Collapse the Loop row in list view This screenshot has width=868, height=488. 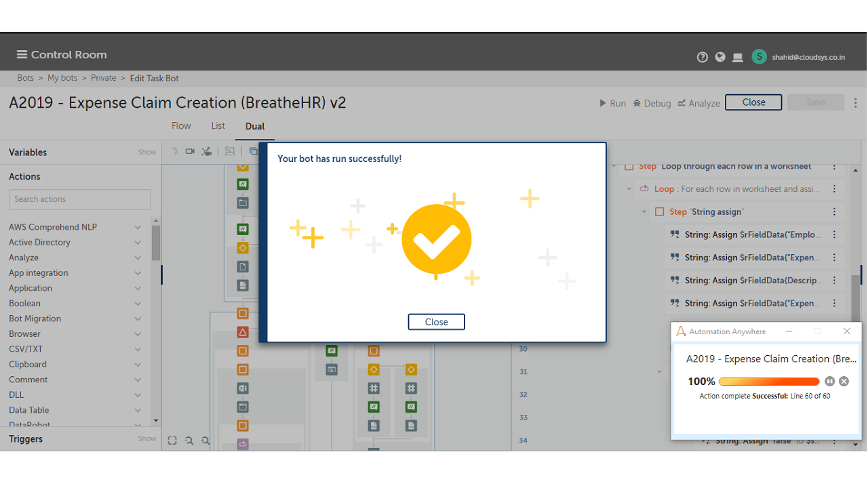(629, 189)
